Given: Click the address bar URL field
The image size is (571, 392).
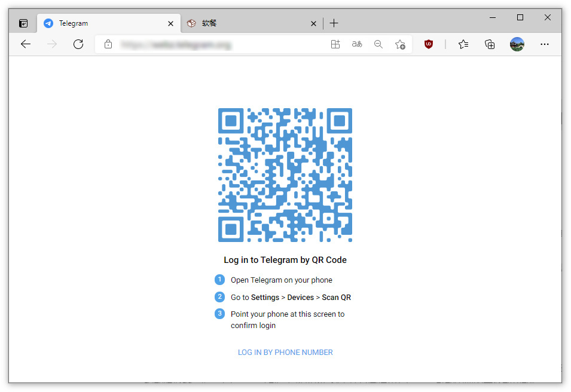Looking at the screenshot, I should [x=215, y=44].
